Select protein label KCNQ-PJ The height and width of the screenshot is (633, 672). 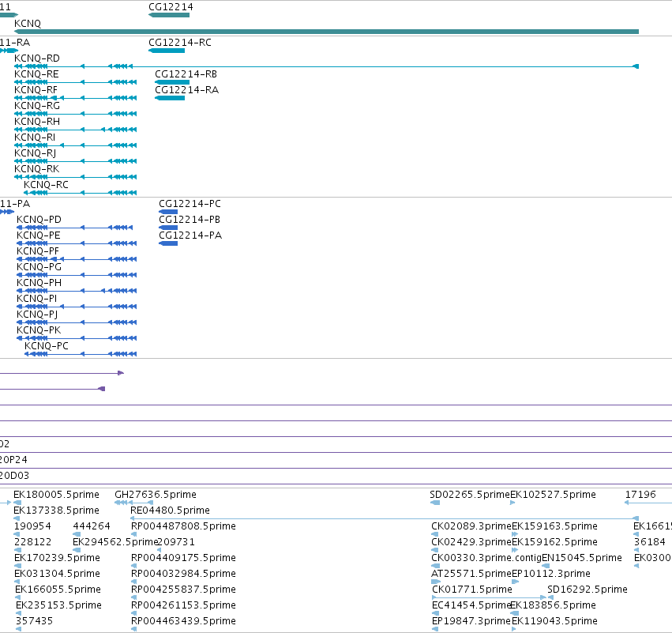pos(37,315)
